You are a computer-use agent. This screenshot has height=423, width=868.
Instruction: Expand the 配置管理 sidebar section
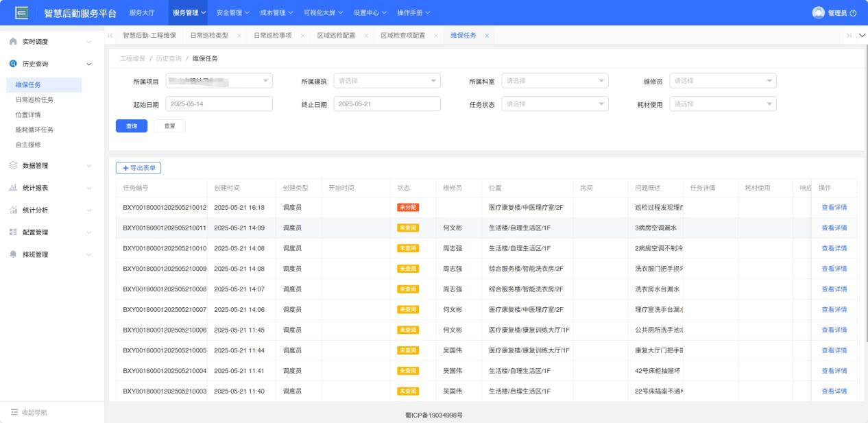(88, 232)
